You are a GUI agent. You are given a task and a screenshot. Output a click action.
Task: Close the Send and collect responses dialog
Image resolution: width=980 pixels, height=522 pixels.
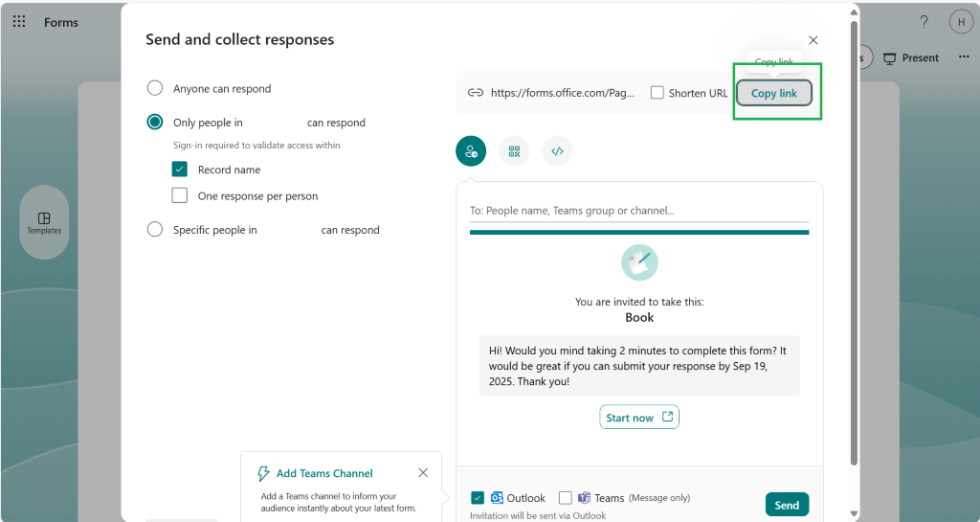click(x=813, y=40)
